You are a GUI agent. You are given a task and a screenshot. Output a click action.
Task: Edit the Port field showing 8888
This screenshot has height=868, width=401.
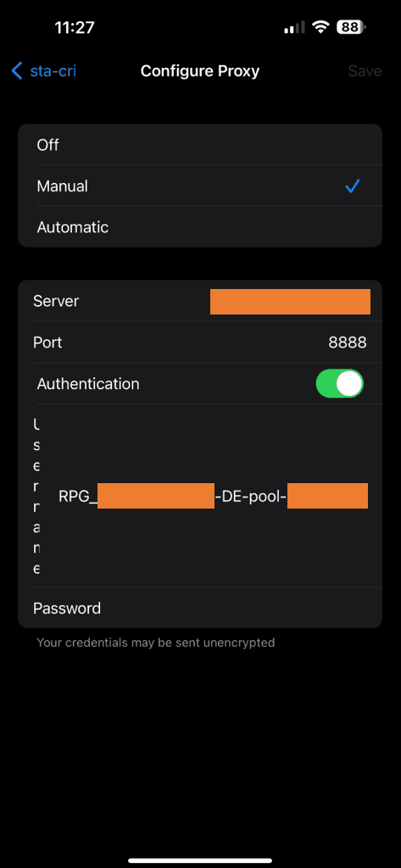(200, 342)
